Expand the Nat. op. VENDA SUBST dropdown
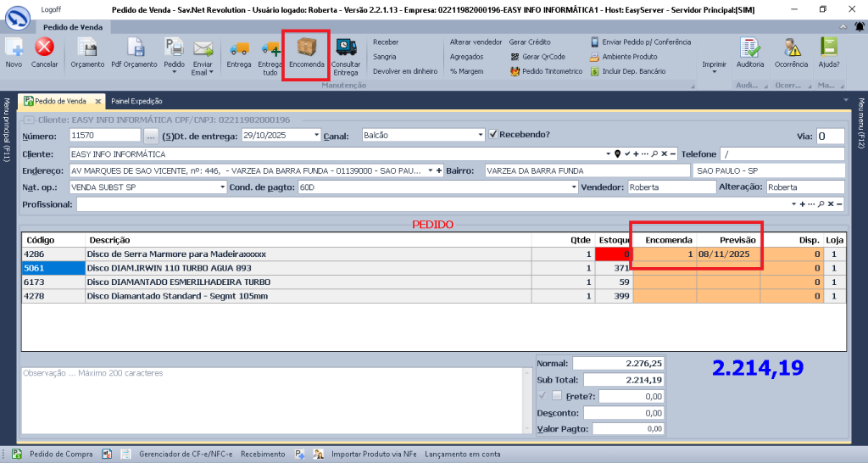This screenshot has width=868, height=463. 223,187
